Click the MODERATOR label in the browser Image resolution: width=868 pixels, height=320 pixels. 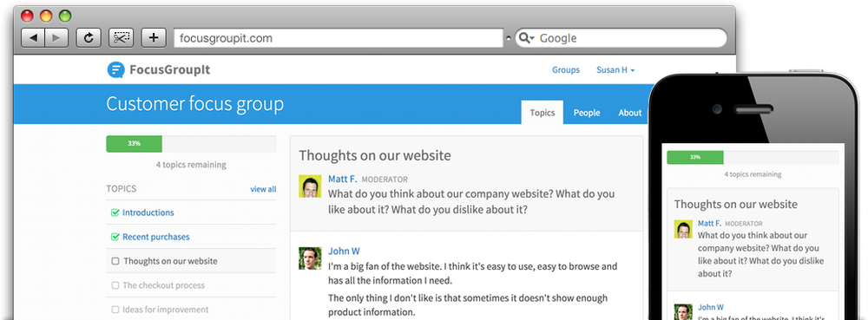coord(385,180)
